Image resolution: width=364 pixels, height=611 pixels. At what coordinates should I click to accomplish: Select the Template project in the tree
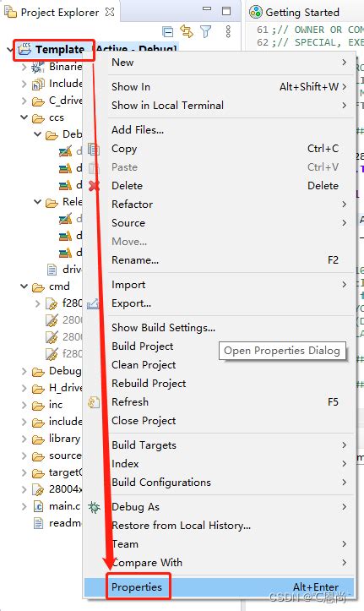60,50
